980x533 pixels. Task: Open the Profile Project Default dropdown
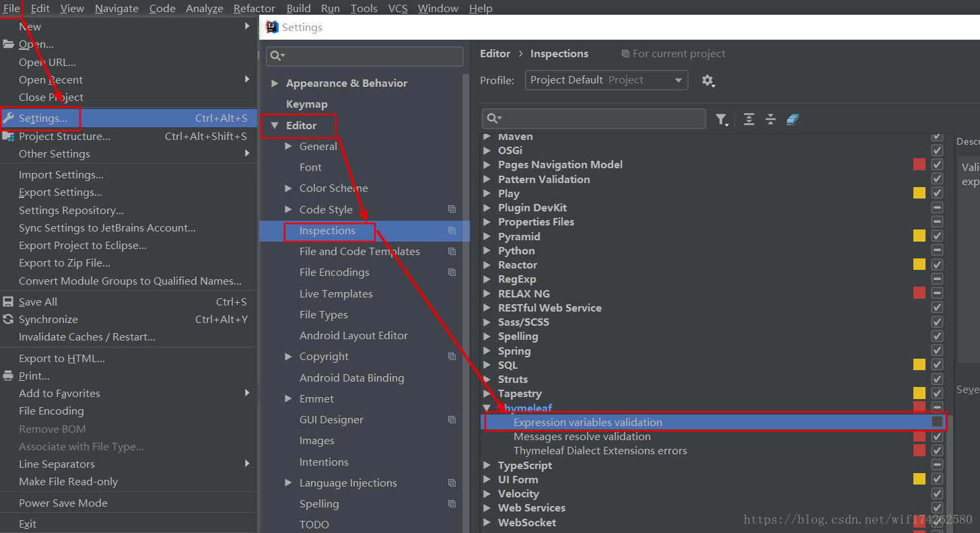(x=606, y=80)
